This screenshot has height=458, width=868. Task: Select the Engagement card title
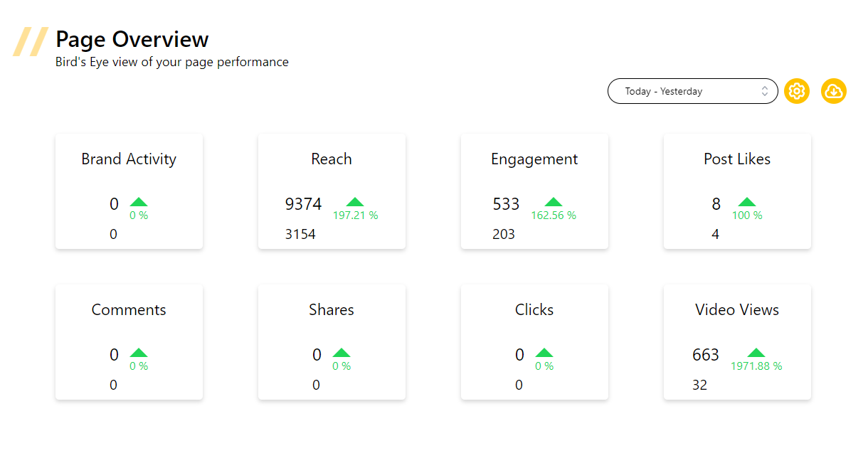534,159
